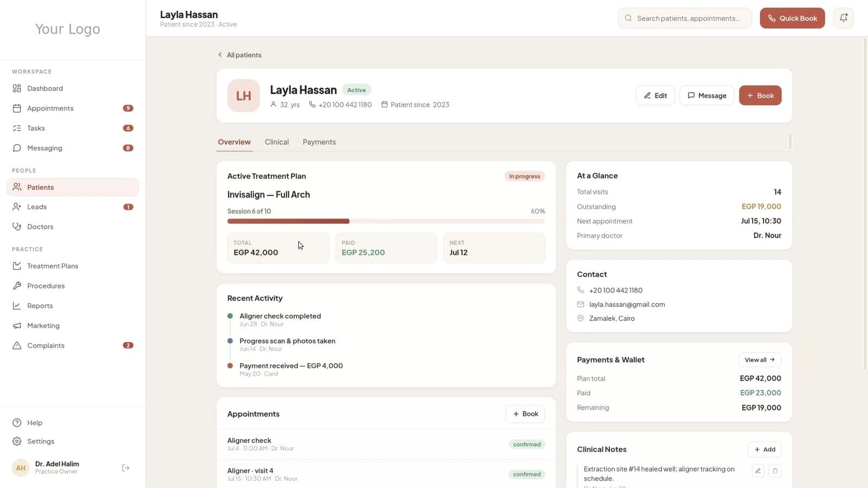868x488 pixels.
Task: Open Messaging chat bubble icon
Action: (x=17, y=148)
